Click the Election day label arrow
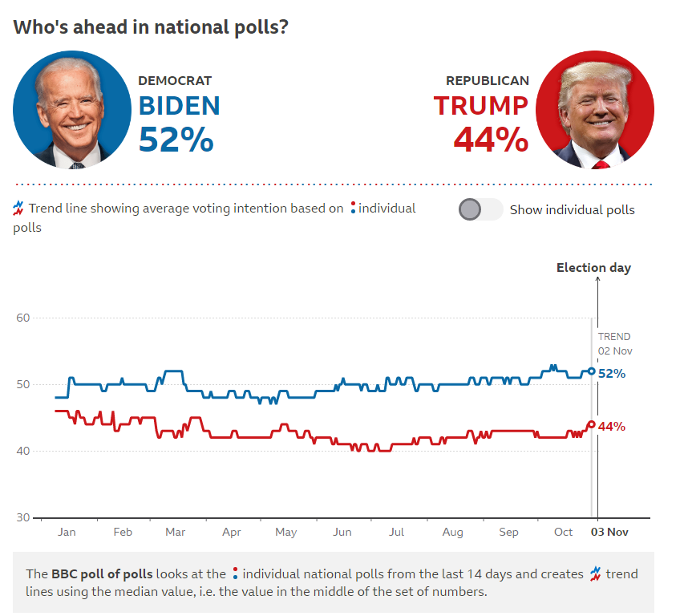684x616 pixels. 597,301
